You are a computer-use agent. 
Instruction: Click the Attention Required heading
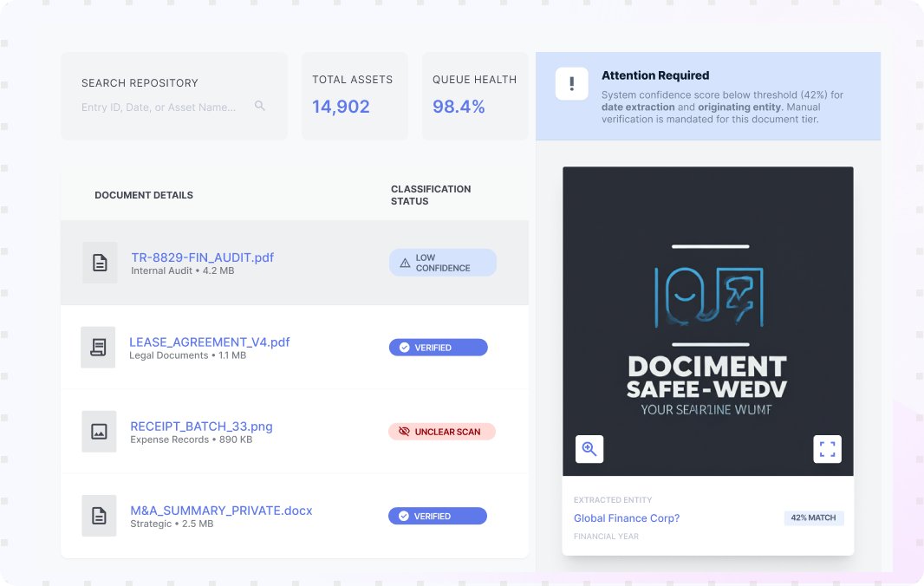coord(655,75)
